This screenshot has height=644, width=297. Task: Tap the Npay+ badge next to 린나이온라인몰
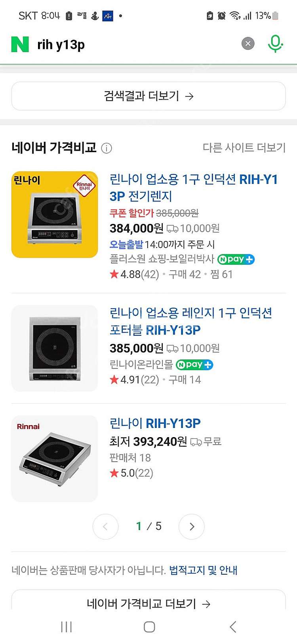194,365
